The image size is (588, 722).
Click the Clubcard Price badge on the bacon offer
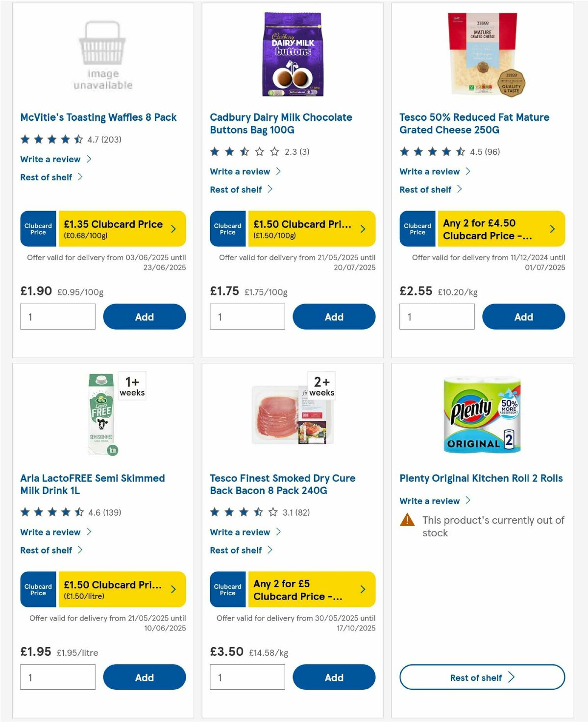[227, 589]
